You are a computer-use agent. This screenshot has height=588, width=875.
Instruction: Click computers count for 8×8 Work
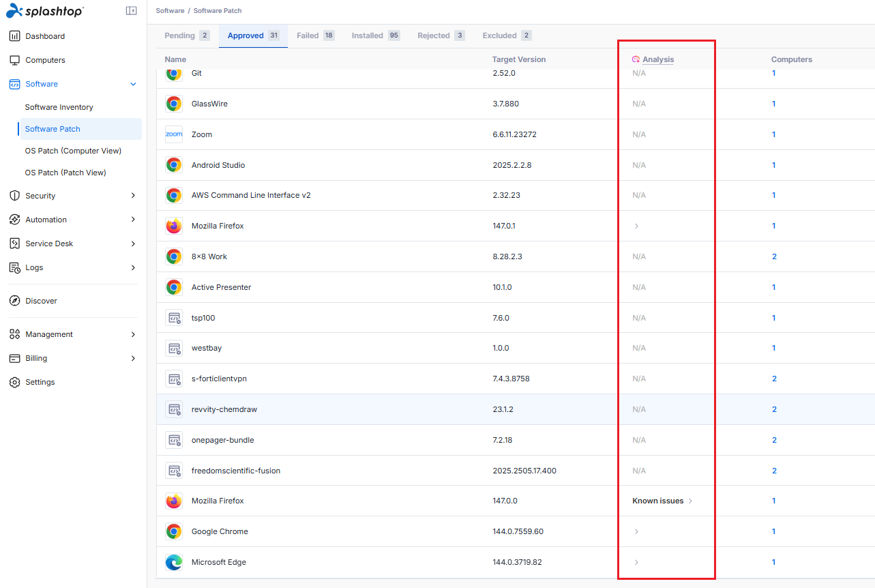774,256
